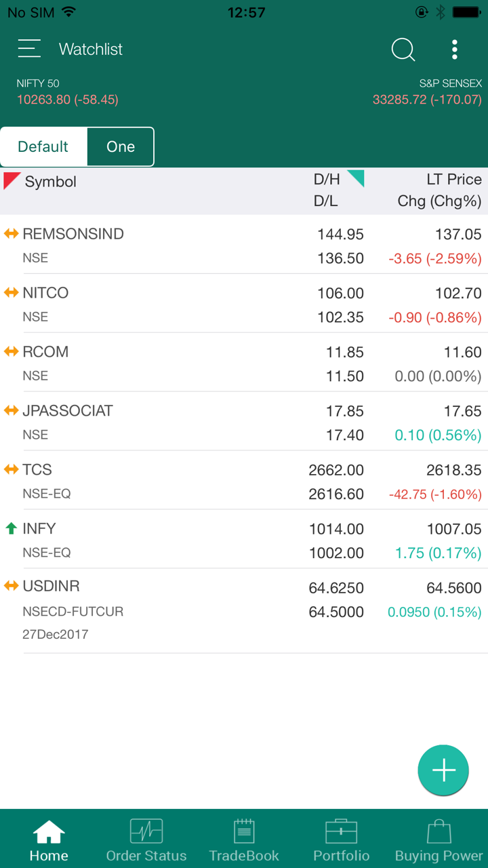This screenshot has width=488, height=868.
Task: Tap the search magnifier icon
Action: coord(403,50)
